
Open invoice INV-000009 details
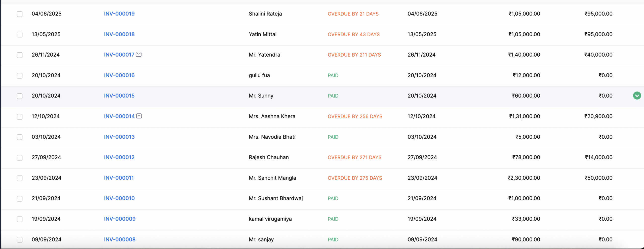pyautogui.click(x=120, y=219)
